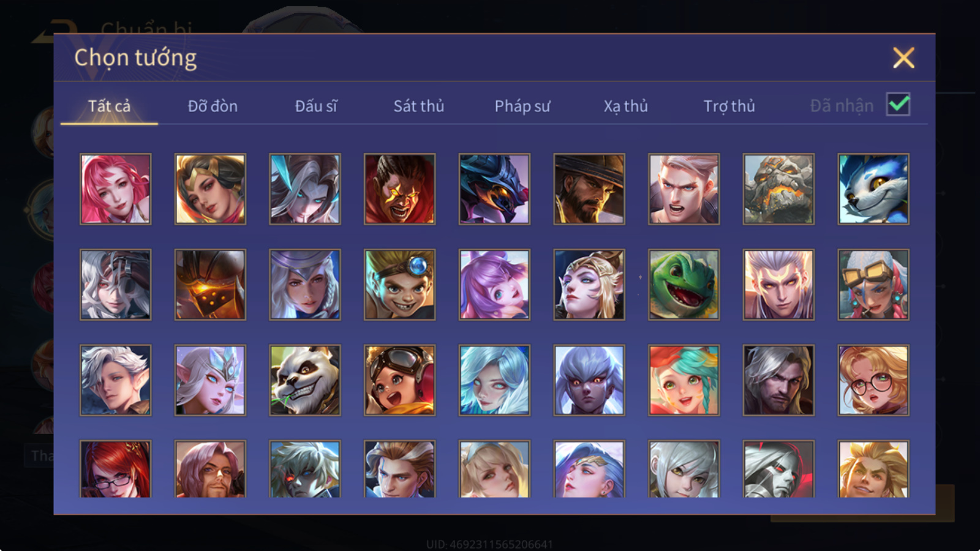Choose the goblin with blue gem headband
Viewport: 980px width, 551px height.
click(399, 284)
